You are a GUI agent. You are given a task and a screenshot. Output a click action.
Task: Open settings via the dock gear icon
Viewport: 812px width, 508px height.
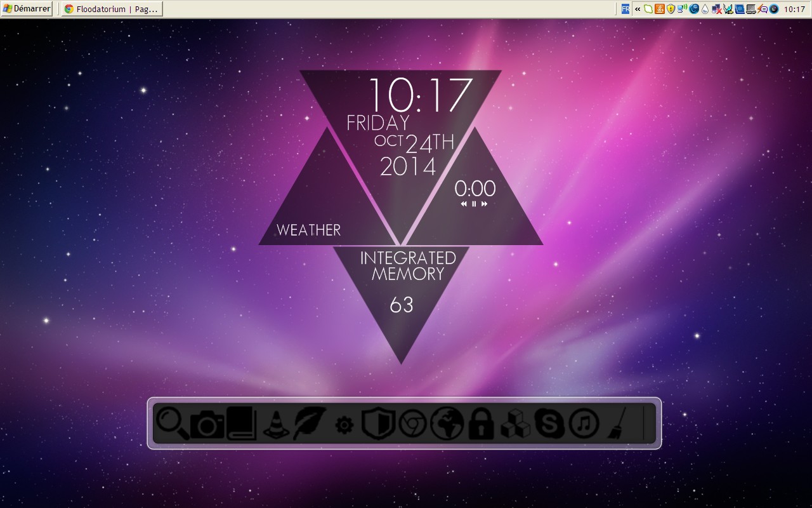coord(344,425)
